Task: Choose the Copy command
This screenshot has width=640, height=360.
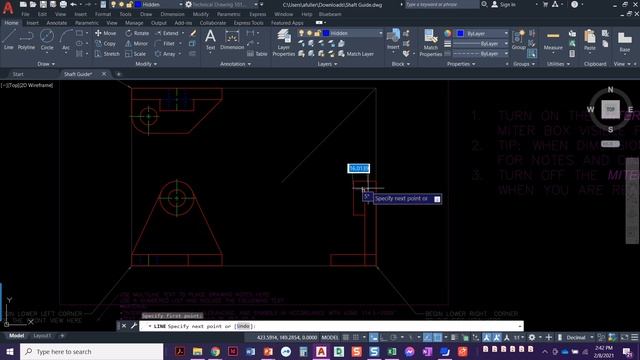Action: click(x=105, y=43)
